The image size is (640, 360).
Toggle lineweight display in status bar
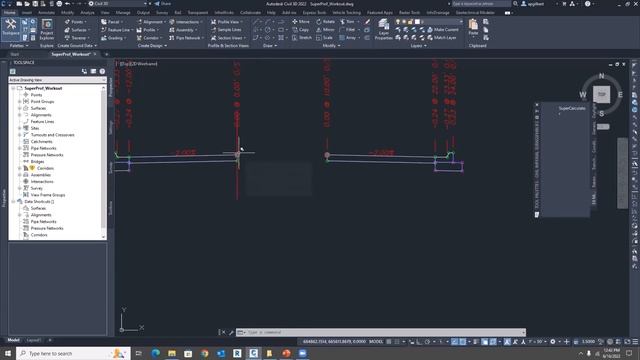[x=476, y=342]
